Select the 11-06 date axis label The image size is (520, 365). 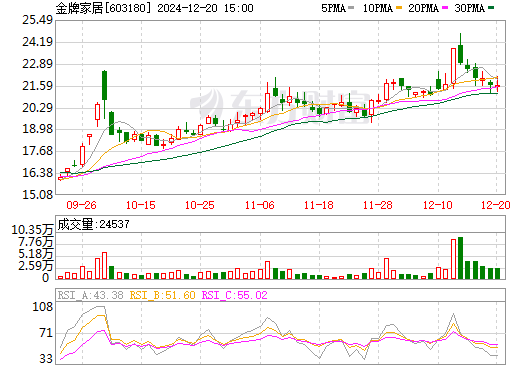[260, 205]
